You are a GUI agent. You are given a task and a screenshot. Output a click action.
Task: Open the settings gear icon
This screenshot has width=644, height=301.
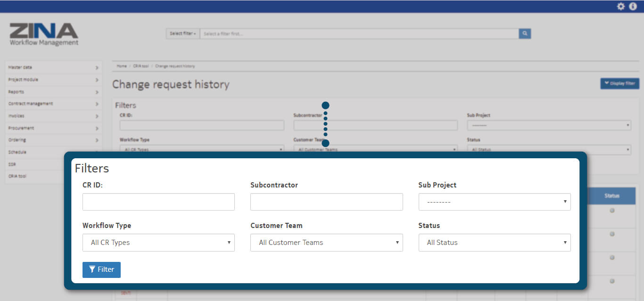(x=621, y=7)
